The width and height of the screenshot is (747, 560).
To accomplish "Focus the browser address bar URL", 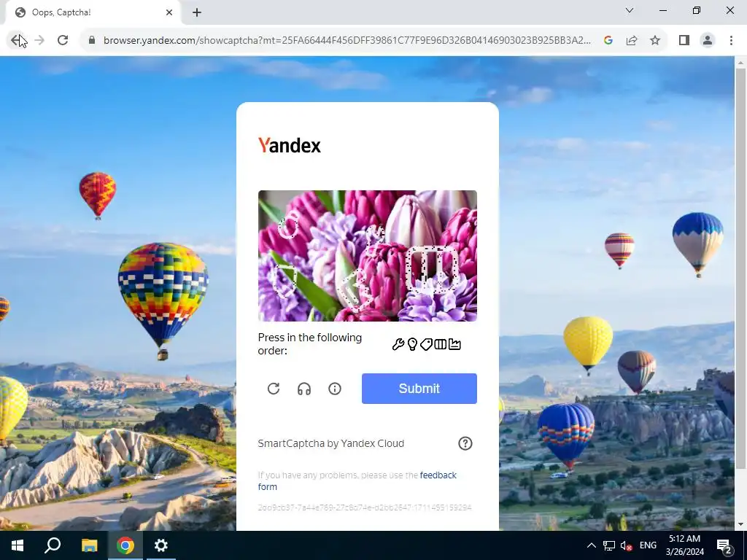I will click(x=347, y=41).
